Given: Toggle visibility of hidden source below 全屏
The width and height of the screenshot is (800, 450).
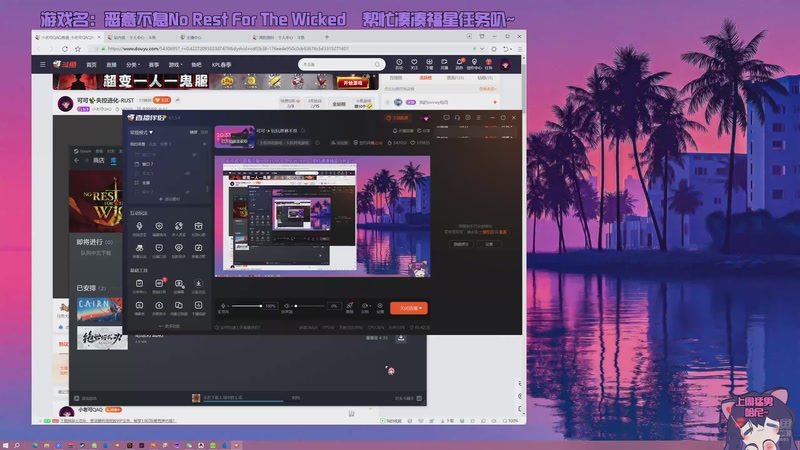Looking at the screenshot, I should (x=188, y=192).
